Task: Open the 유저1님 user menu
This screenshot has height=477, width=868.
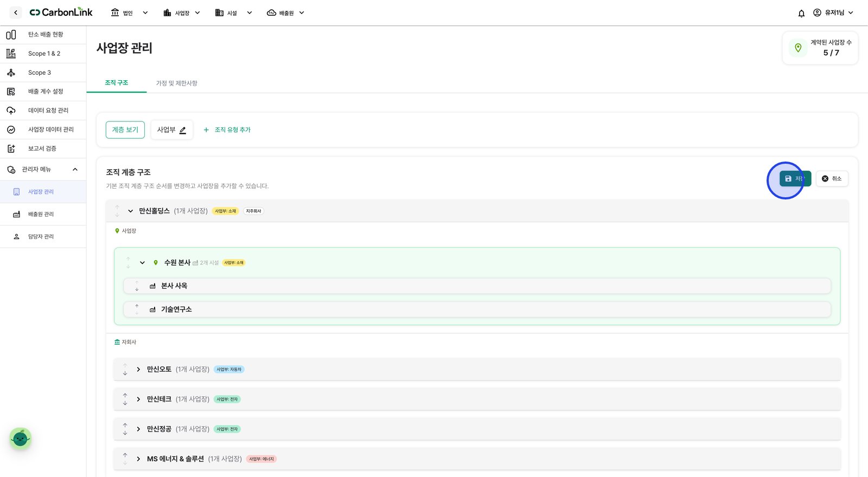Action: coord(833,13)
